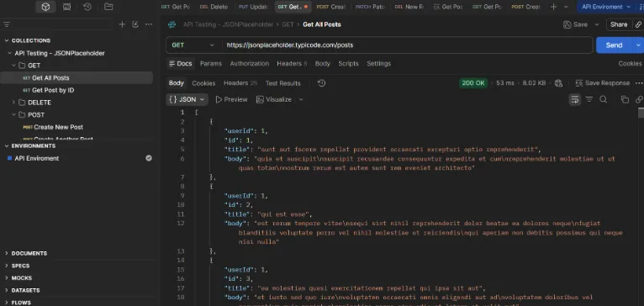Switch to the Scripts tab
Viewport: 644px width, 306px height.
[348, 64]
